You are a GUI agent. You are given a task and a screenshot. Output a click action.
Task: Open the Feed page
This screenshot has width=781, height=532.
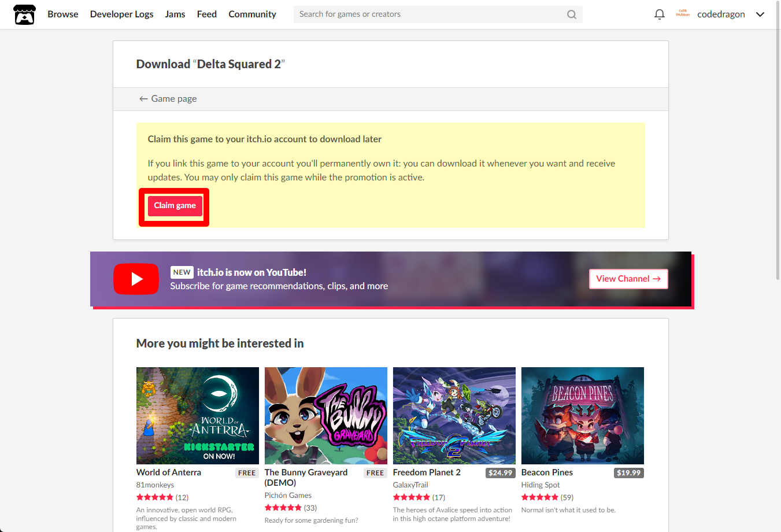(x=207, y=14)
